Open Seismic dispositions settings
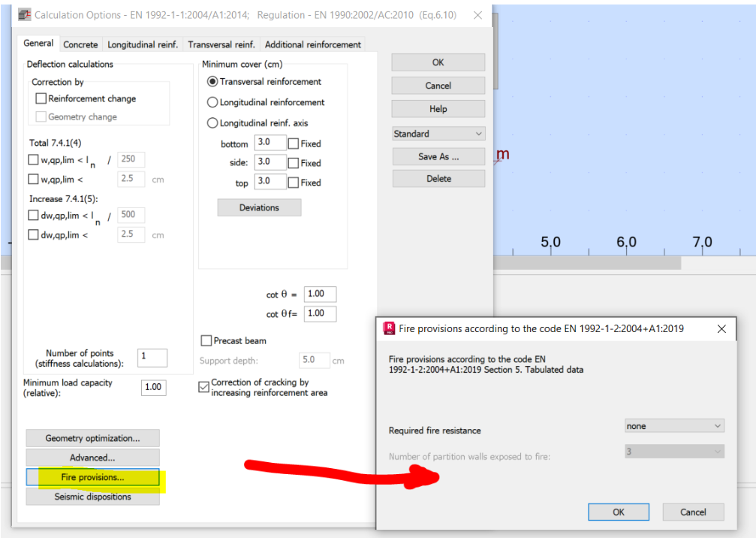 [x=92, y=497]
